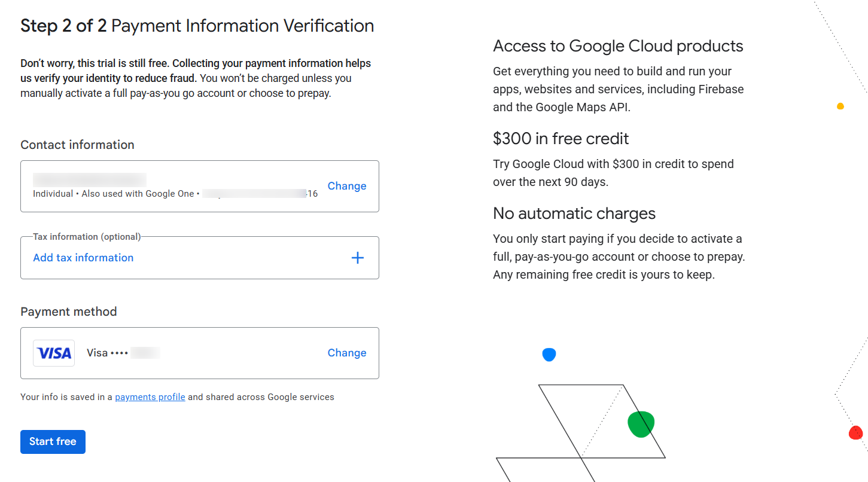Expand tax information with the plus icon

(357, 258)
